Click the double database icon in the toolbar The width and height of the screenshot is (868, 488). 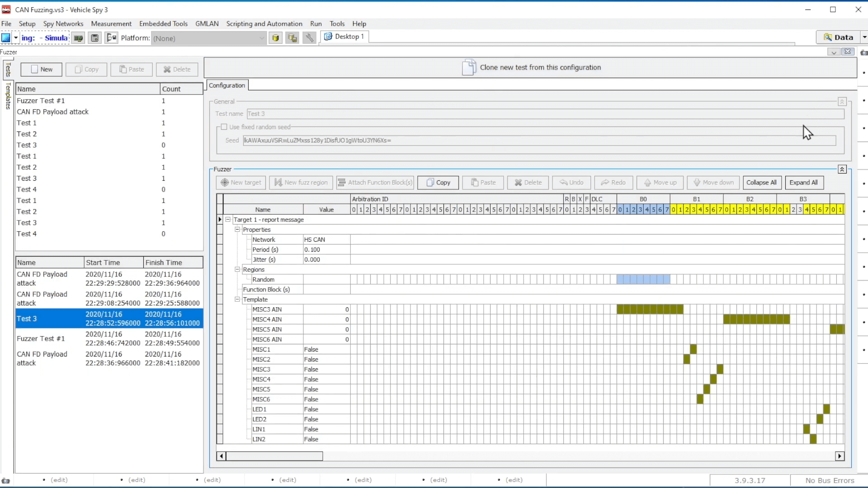(x=292, y=38)
